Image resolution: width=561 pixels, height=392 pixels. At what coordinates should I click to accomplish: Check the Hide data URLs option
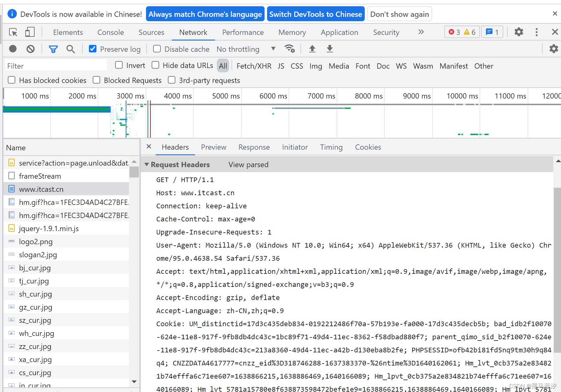[x=155, y=65]
